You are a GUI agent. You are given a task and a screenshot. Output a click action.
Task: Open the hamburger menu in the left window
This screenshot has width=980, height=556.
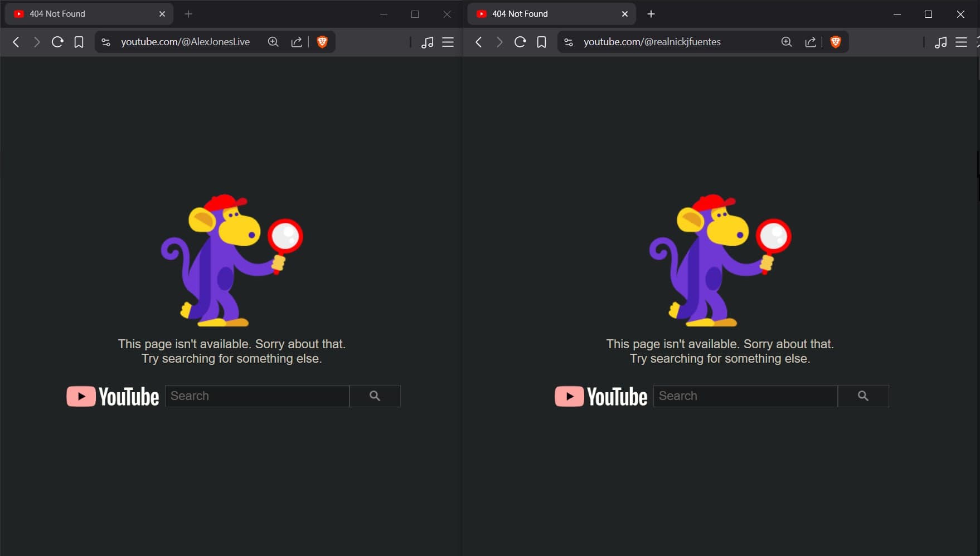[x=448, y=42]
